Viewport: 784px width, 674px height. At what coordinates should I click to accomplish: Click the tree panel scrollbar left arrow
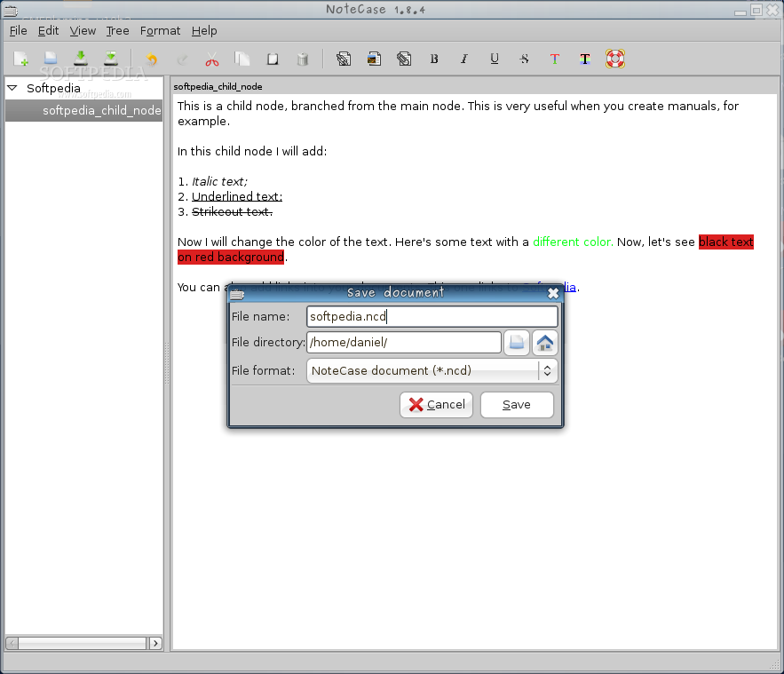pos(12,643)
